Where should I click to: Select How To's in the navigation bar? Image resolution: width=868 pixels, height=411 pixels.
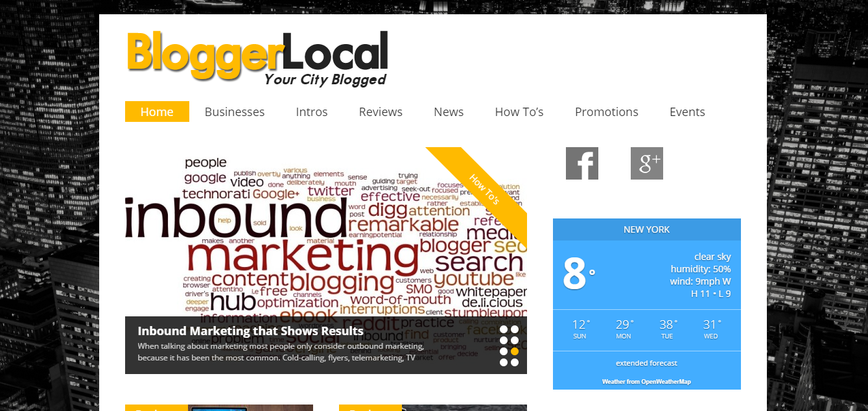pos(519,112)
